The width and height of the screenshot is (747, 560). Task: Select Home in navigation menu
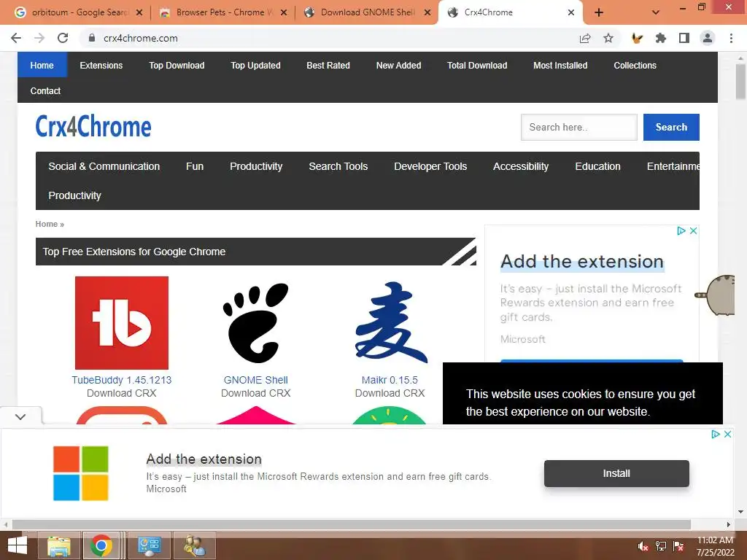[x=42, y=65]
